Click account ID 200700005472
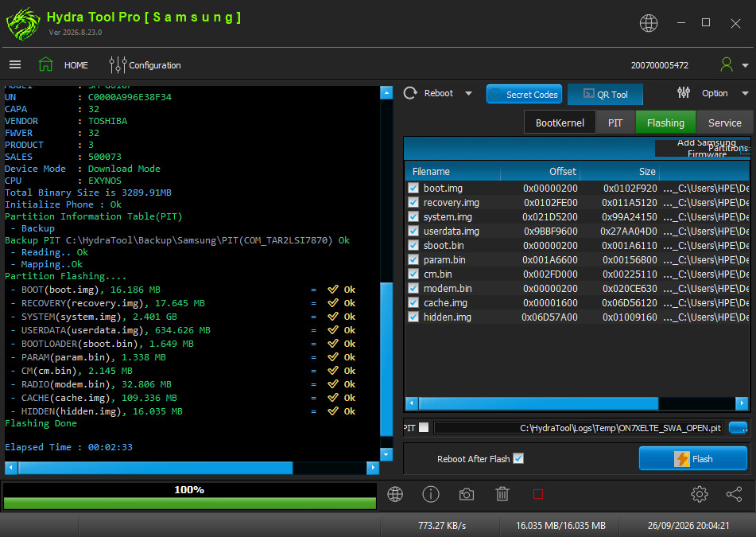The height and width of the screenshot is (537, 756). [659, 65]
